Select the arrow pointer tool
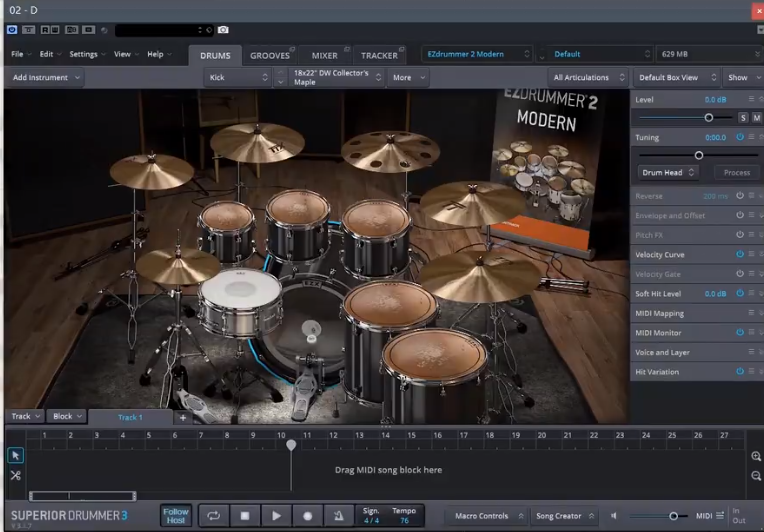The image size is (764, 532). click(x=16, y=455)
